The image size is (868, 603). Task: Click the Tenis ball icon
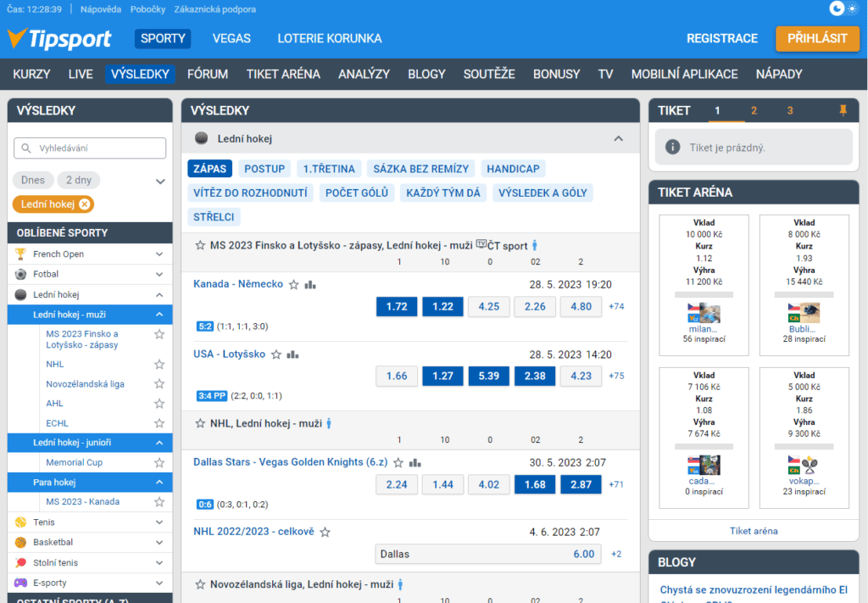20,522
